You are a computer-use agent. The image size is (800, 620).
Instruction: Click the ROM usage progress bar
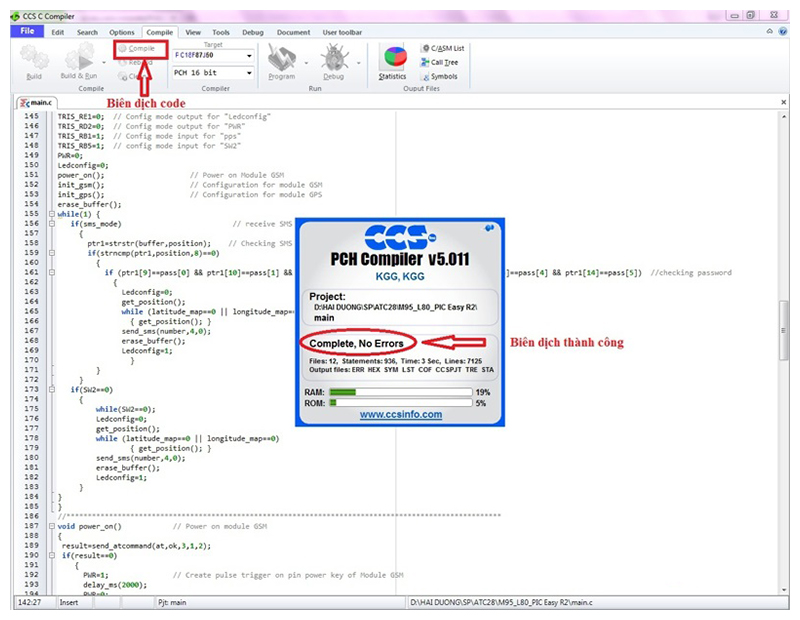click(x=401, y=403)
